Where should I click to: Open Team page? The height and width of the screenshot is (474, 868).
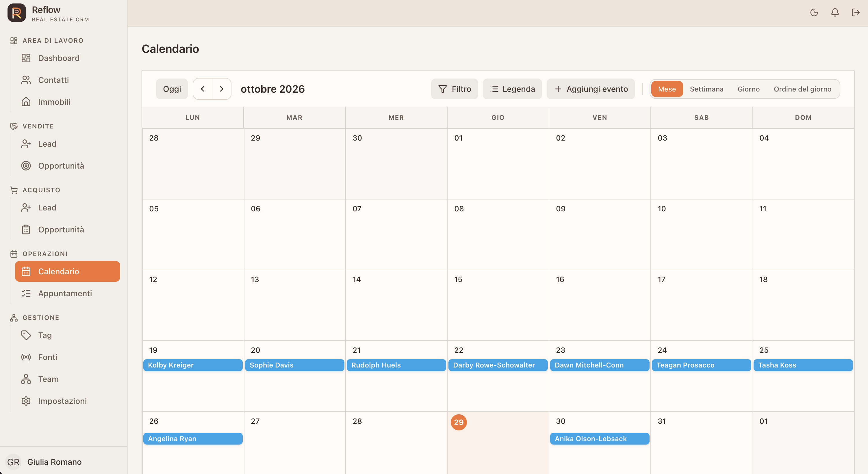point(67,379)
